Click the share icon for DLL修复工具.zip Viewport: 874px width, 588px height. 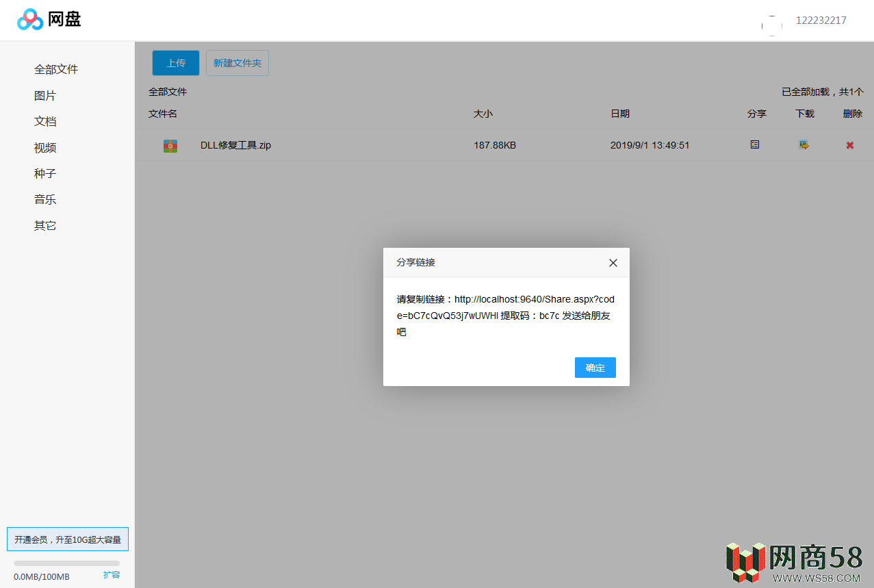click(x=755, y=144)
